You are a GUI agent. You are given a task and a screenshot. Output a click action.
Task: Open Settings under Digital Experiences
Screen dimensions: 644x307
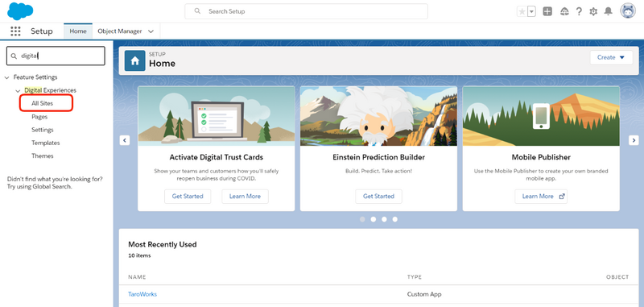(43, 130)
